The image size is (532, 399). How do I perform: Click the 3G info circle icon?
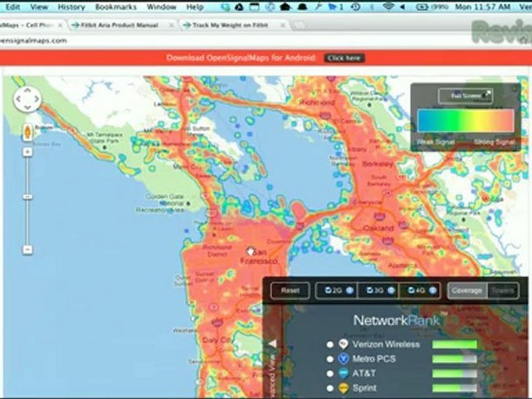(x=391, y=290)
